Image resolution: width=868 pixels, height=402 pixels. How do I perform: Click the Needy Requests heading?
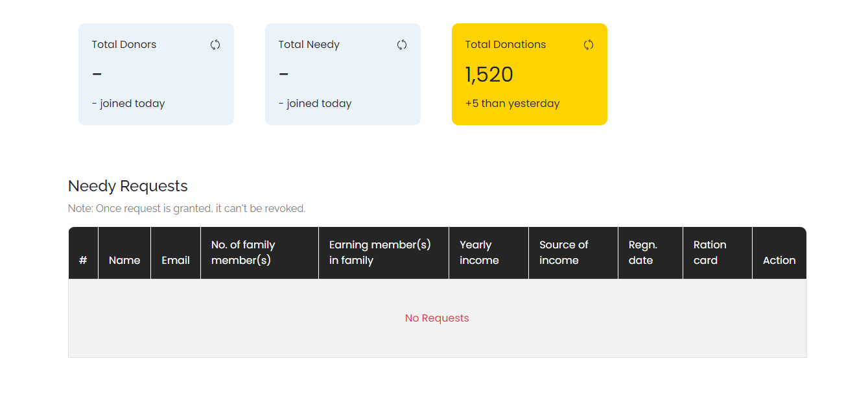(128, 186)
